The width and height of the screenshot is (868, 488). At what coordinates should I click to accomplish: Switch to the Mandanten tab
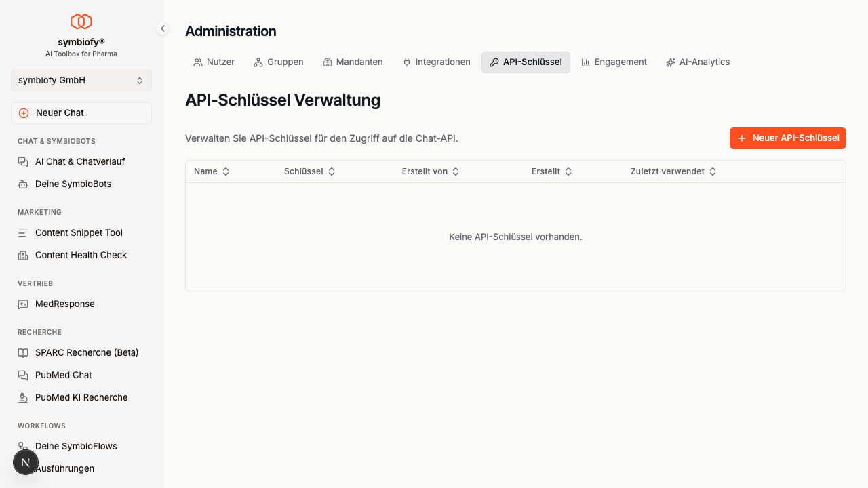[353, 62]
